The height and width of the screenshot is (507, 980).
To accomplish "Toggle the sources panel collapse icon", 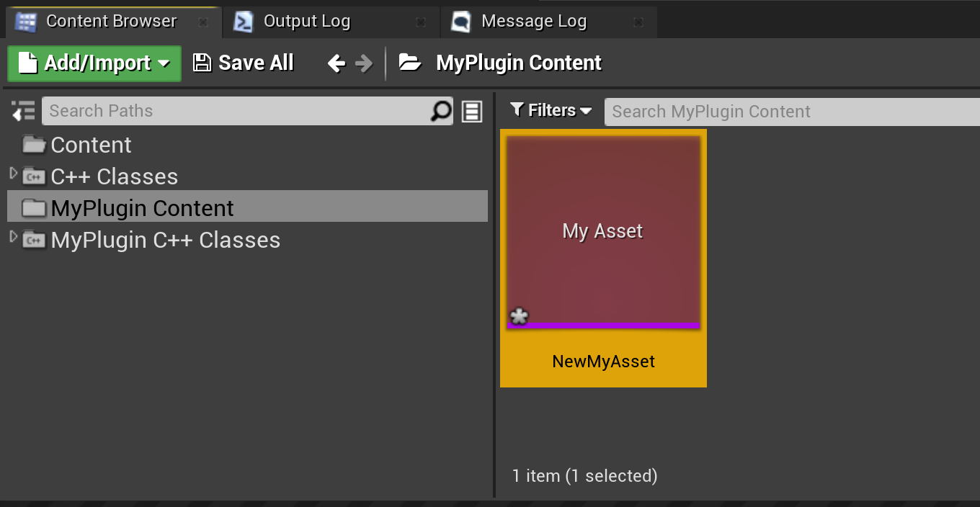I will coord(23,111).
